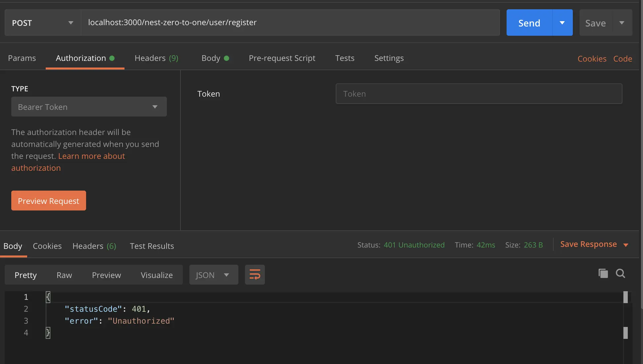Click the word wrap icon in response toolbar

point(255,275)
